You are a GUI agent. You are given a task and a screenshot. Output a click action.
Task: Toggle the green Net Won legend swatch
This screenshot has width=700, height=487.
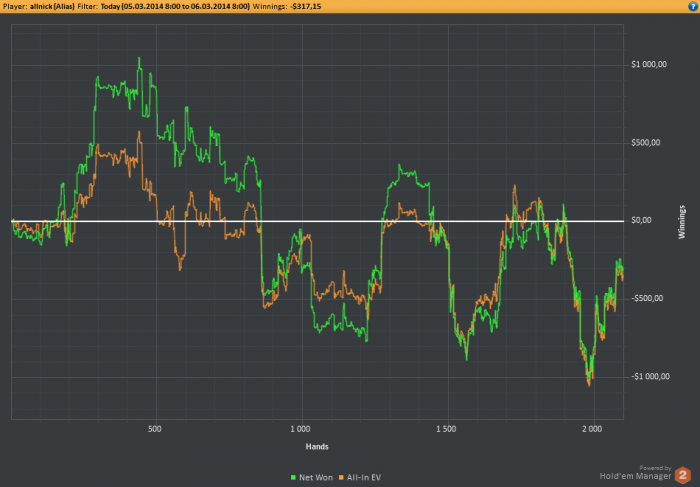coord(293,478)
